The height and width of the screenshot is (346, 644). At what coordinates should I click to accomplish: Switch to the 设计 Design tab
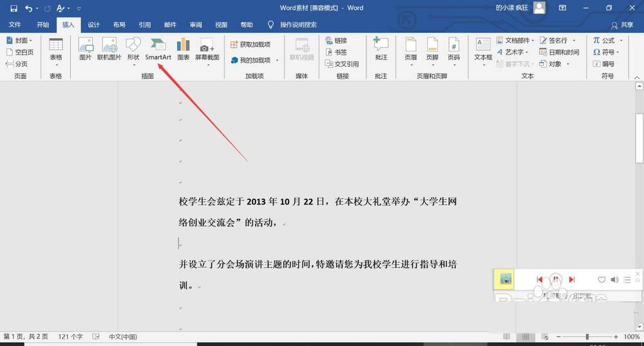pyautogui.click(x=93, y=24)
